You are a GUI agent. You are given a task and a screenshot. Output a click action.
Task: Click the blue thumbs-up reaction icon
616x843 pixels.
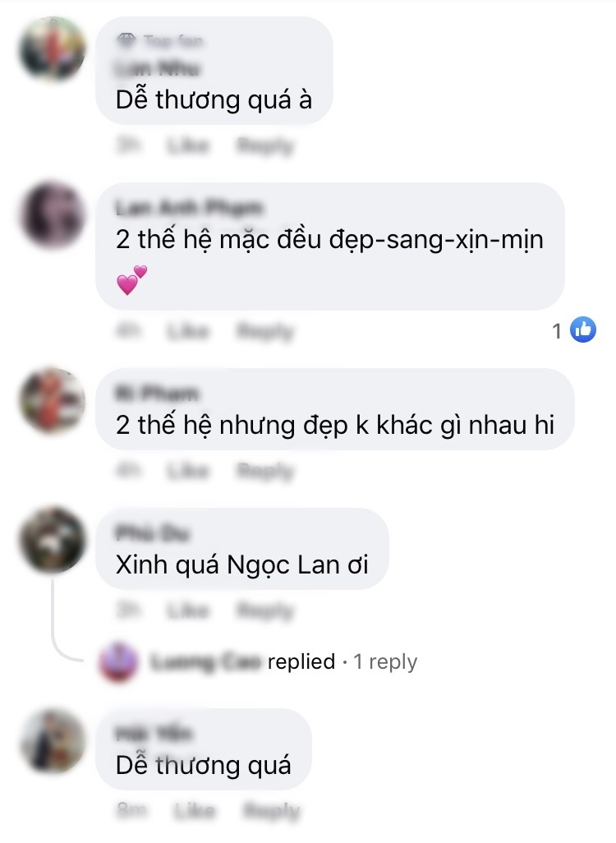(583, 329)
